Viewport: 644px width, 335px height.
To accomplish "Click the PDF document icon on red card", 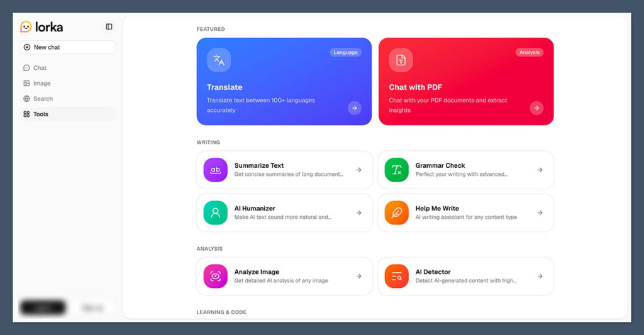I will [401, 60].
